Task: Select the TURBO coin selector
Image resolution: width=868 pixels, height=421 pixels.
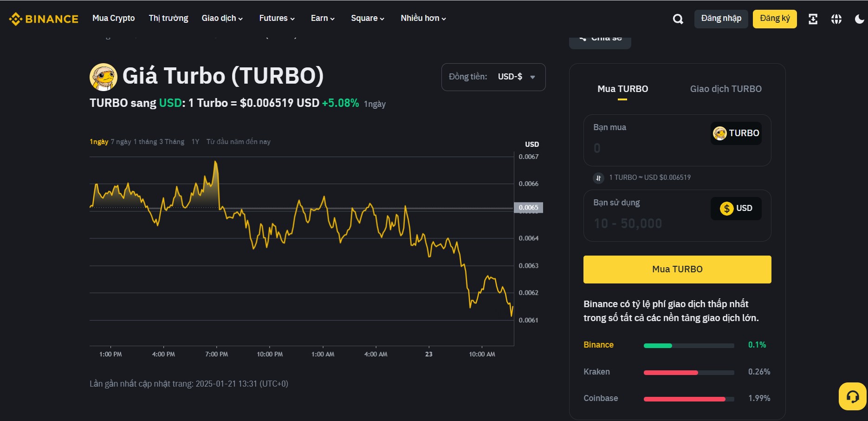Action: pos(736,133)
